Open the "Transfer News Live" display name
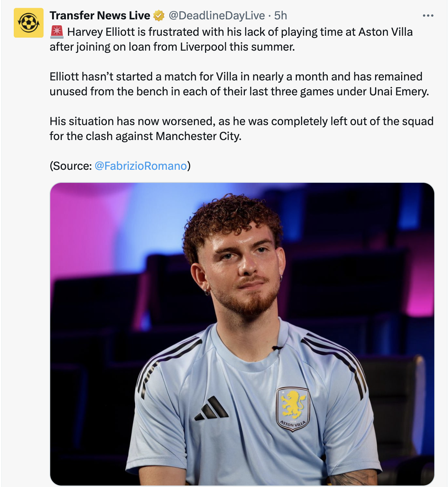Image resolution: width=448 pixels, height=487 pixels. click(x=100, y=16)
